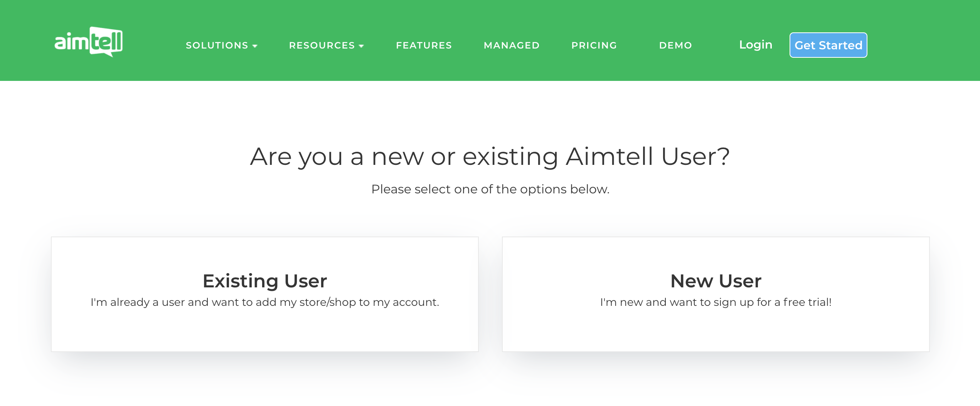This screenshot has width=980, height=406.
Task: Click the 'New User' card title
Action: coord(716,281)
